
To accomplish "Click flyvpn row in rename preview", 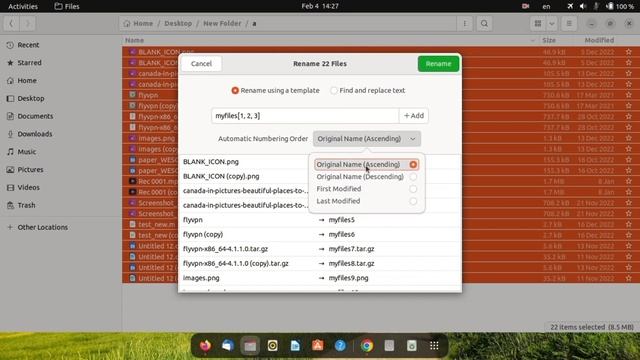I will coord(320,220).
